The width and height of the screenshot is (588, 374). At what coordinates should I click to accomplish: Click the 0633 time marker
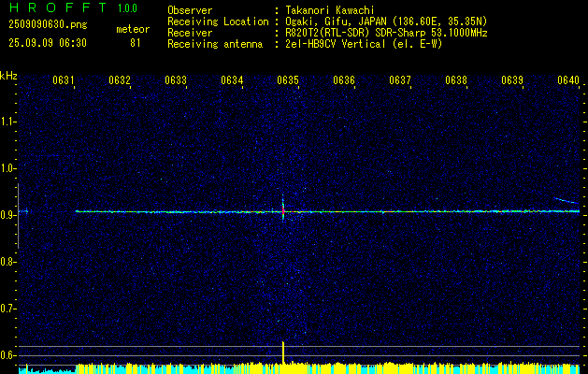click(176, 80)
